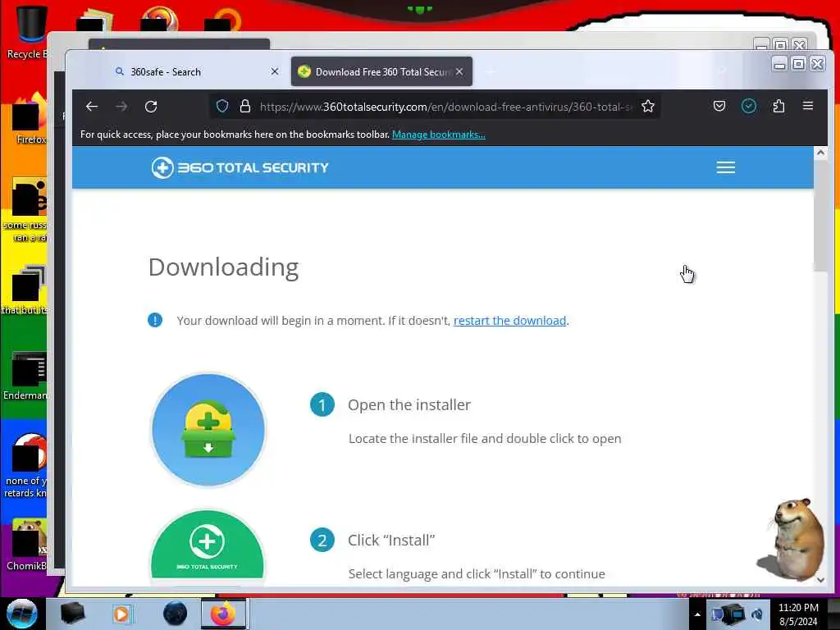Click the blue information icon
Screen dimensions: 840x630
155,320
